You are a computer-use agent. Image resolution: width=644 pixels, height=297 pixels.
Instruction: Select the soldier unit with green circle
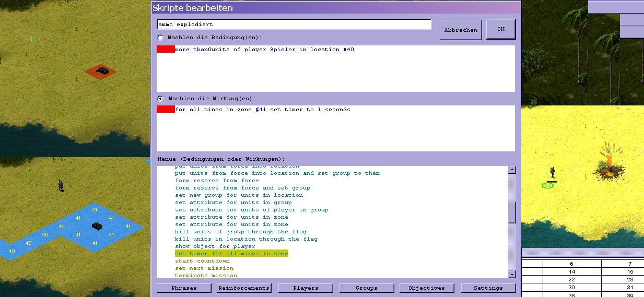tap(551, 174)
